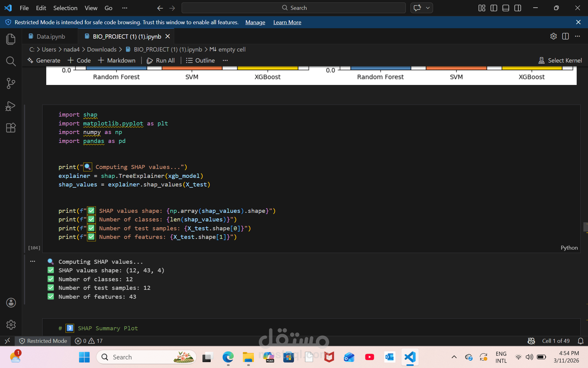Toggle the bottom panel layout
The height and width of the screenshot is (368, 588).
pyautogui.click(x=506, y=8)
